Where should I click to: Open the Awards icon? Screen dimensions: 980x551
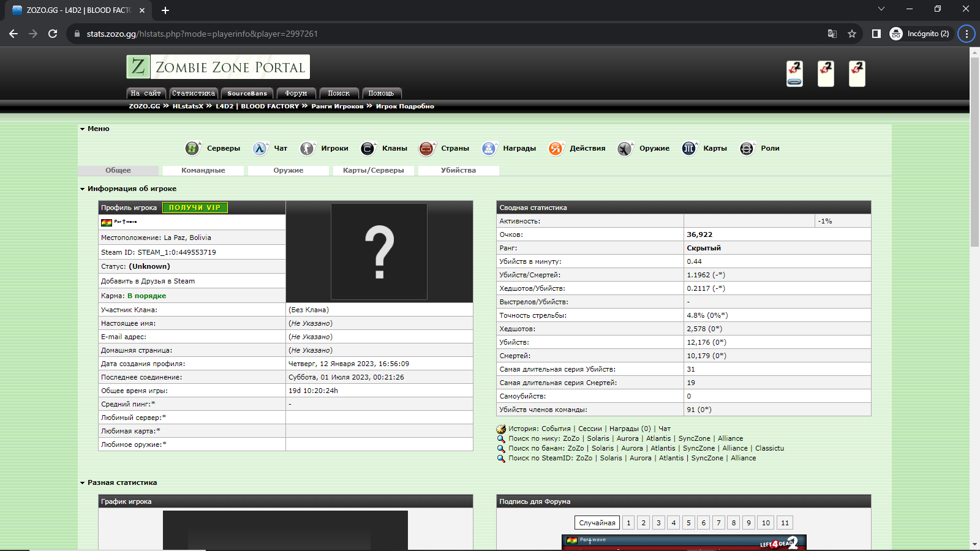pos(489,148)
